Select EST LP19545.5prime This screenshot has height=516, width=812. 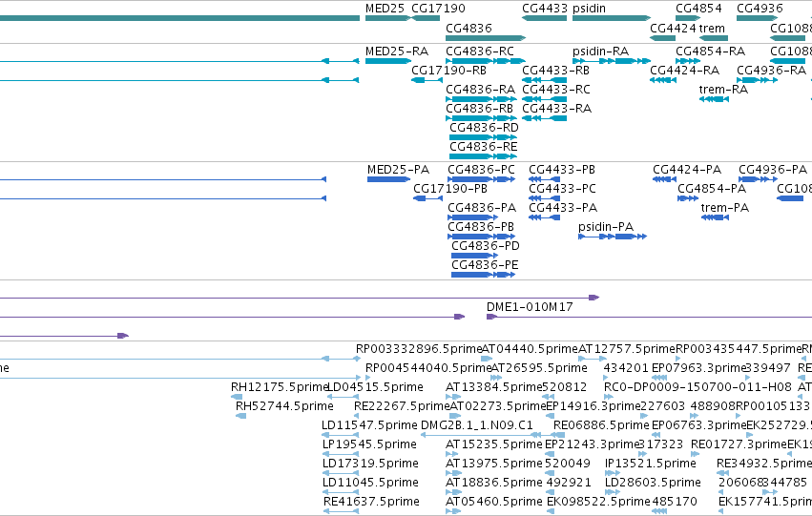[x=341, y=454]
